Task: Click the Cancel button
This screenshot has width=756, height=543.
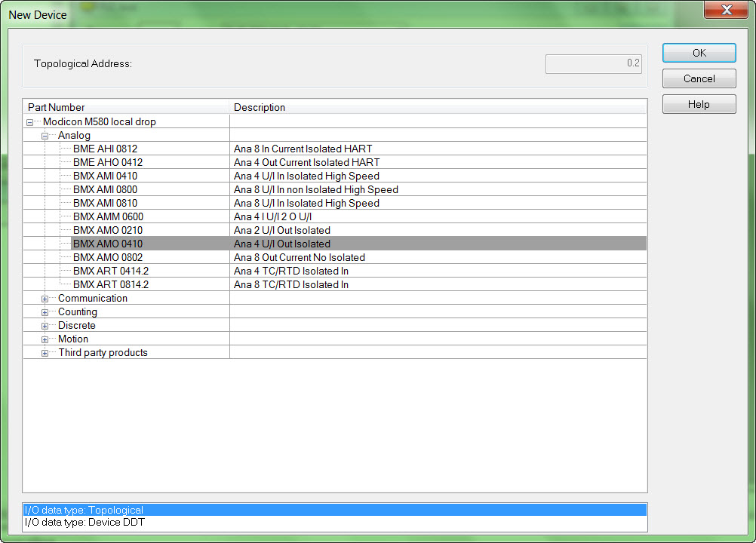Action: [x=699, y=78]
